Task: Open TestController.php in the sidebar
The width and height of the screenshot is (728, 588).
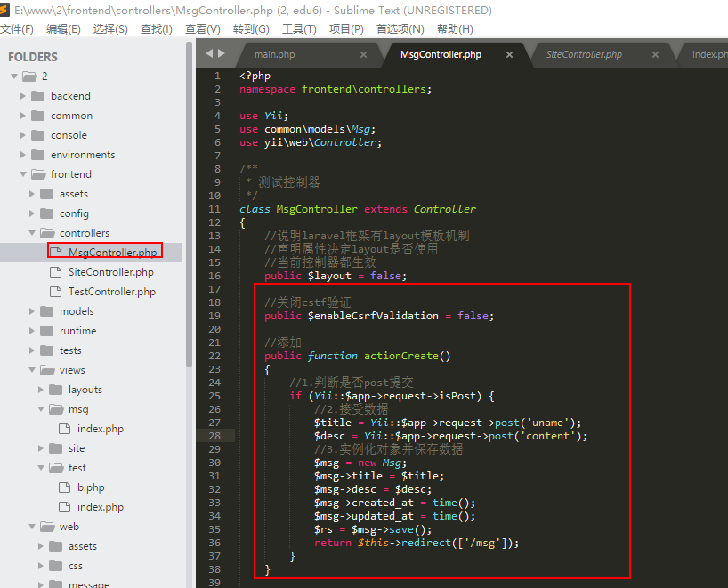Action: click(x=111, y=292)
